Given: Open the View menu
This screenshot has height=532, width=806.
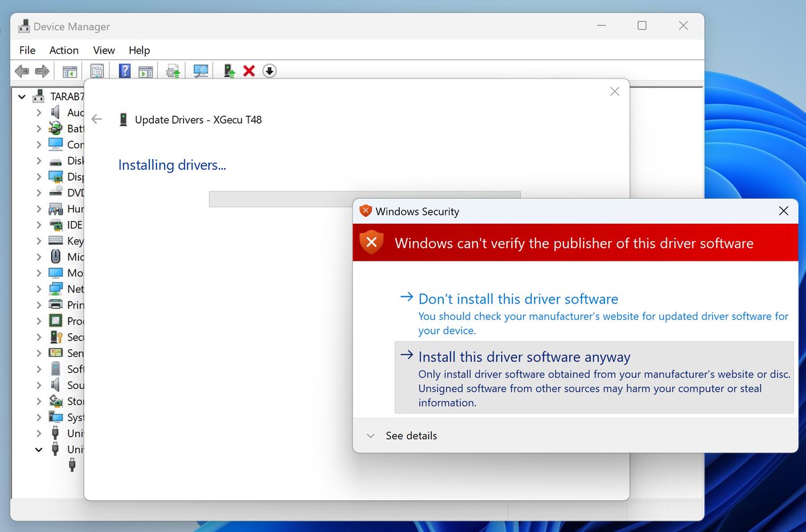Looking at the screenshot, I should coord(104,50).
